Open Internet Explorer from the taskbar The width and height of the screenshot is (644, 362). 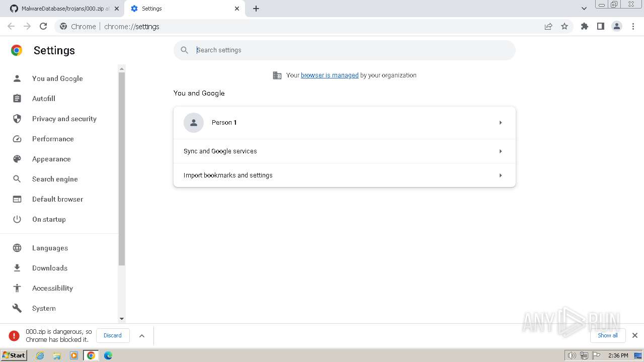coord(40,355)
